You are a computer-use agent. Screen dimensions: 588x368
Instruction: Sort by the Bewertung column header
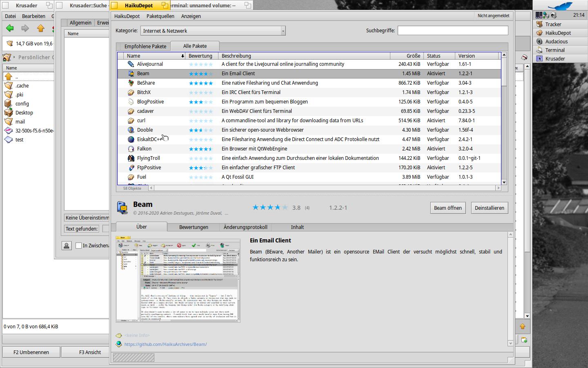click(202, 56)
